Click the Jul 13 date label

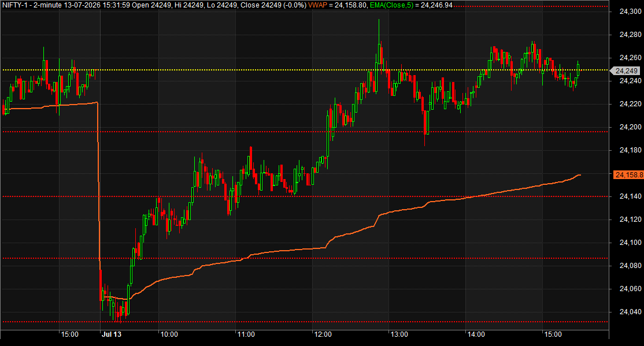click(x=112, y=334)
